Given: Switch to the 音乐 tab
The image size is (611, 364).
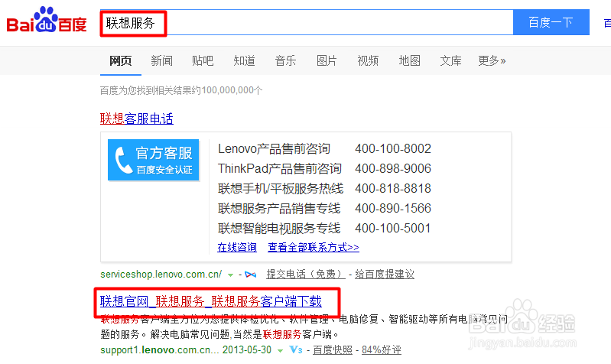Looking at the screenshot, I should point(285,61).
